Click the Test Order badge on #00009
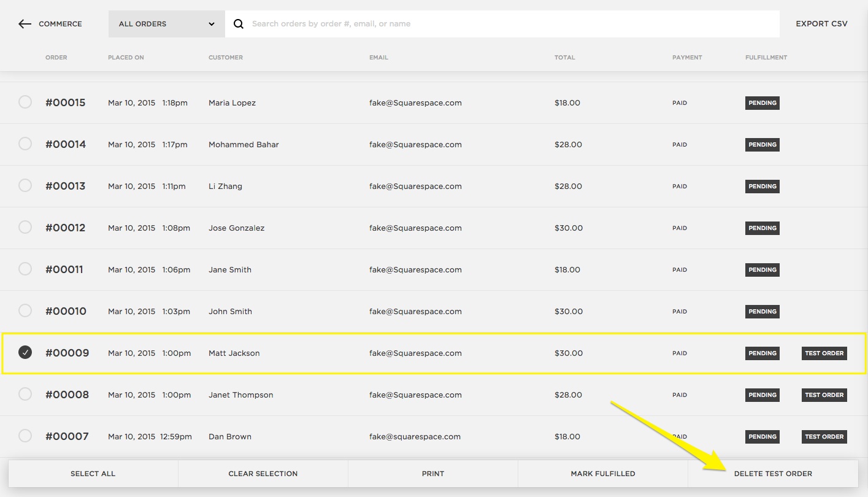Viewport: 868px width, 497px height. (x=824, y=353)
